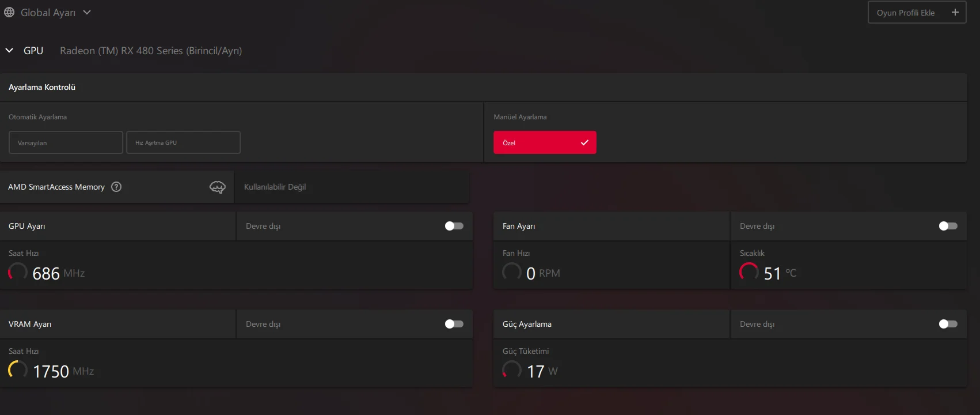
Task: Click the VRAM clock gauge for 1750 MHz
Action: coord(18,370)
